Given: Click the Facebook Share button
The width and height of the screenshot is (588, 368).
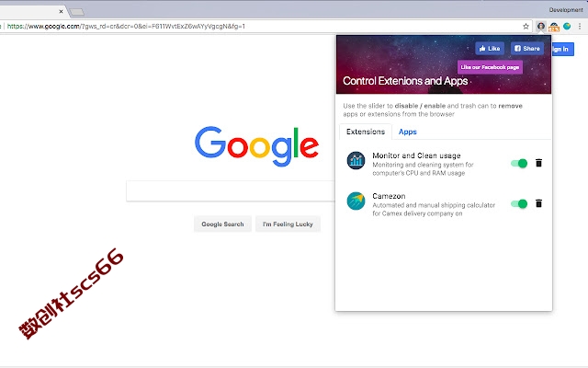Looking at the screenshot, I should [527, 49].
